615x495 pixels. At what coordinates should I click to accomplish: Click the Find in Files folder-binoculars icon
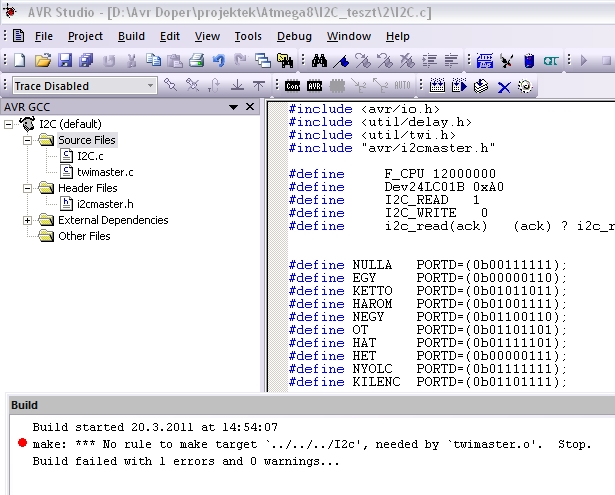pyautogui.click(x=285, y=60)
